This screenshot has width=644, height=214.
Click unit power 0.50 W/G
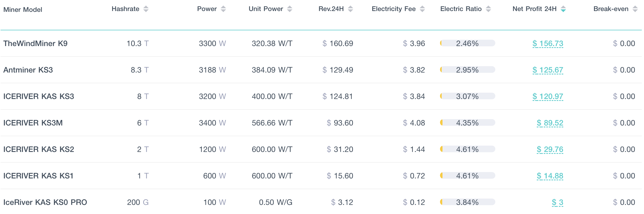(276, 202)
